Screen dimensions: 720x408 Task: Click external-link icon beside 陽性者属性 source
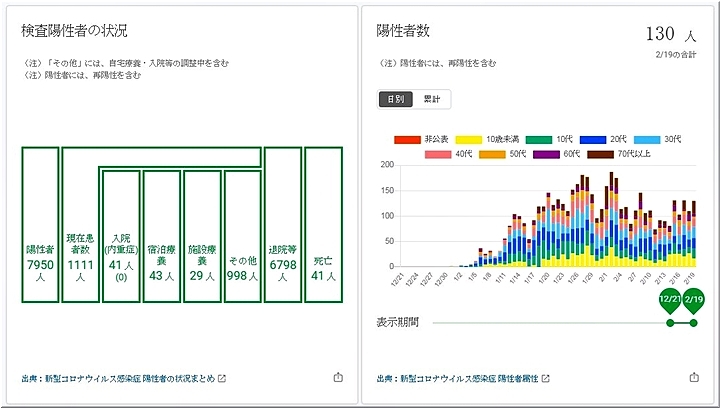tap(545, 379)
